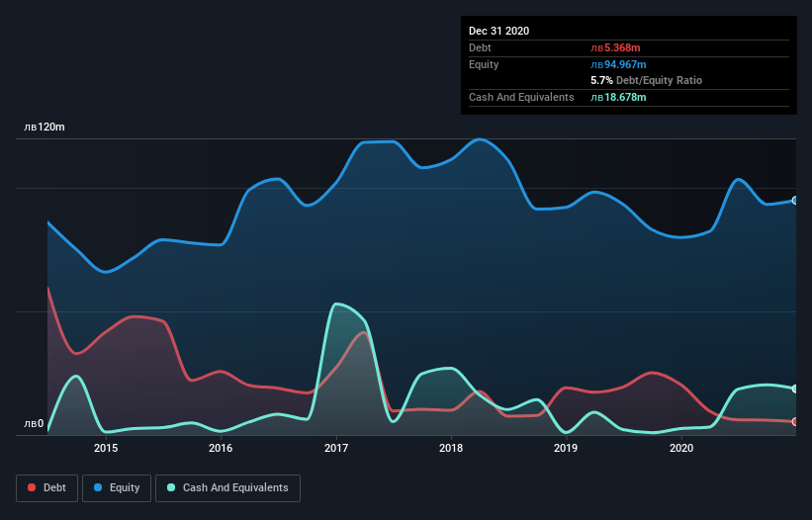
Task: Toggle Cash And Equivalents legend button
Action: pyautogui.click(x=227, y=488)
